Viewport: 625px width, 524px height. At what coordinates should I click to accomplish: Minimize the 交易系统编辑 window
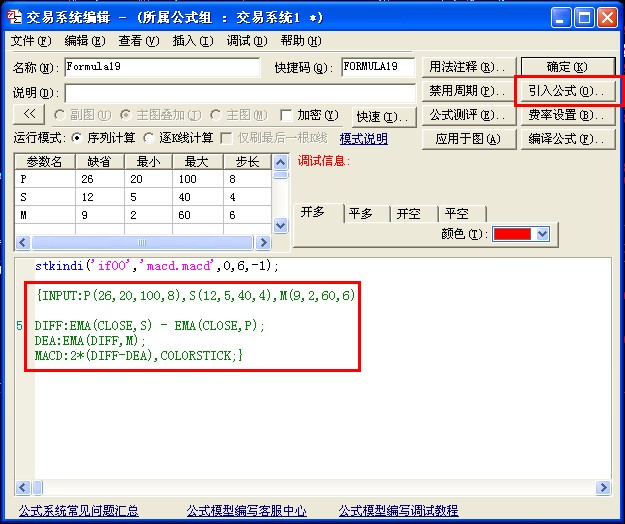point(561,18)
